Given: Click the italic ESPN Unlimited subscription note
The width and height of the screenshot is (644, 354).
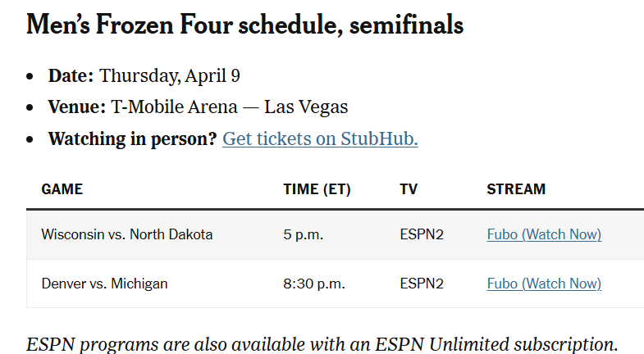Looking at the screenshot, I should 322,343.
